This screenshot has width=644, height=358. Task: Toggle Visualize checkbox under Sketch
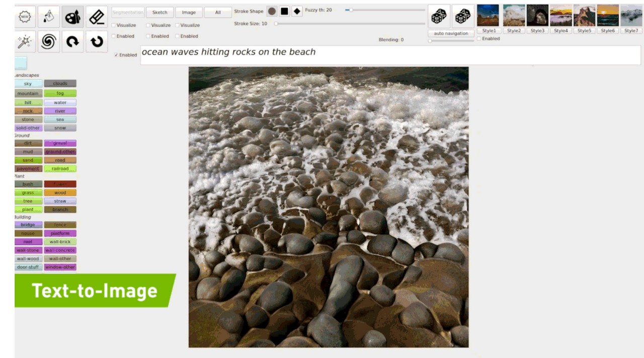coord(148,25)
